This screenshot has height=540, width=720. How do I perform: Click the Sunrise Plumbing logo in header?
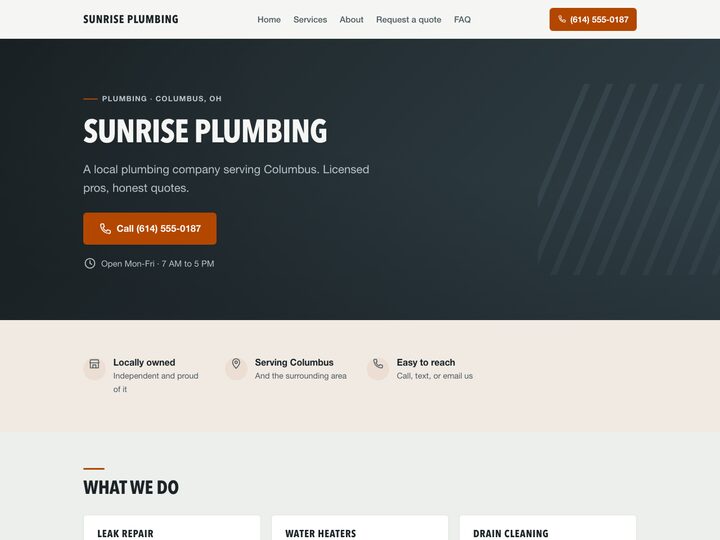(130, 19)
